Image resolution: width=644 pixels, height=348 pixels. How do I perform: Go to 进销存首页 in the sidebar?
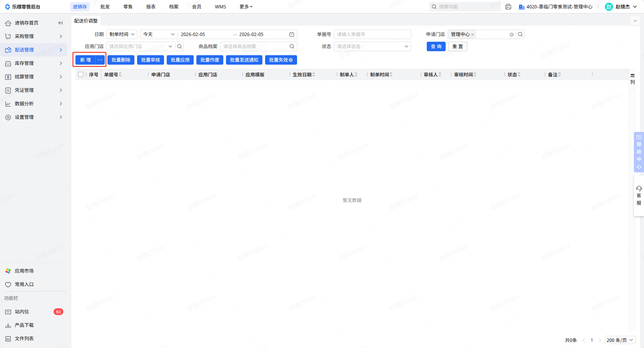[x=27, y=23]
